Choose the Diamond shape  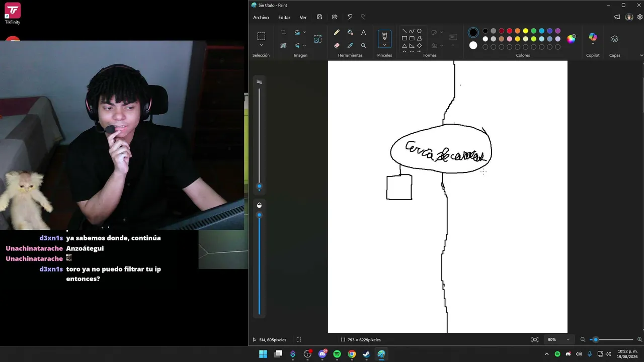coord(419,46)
